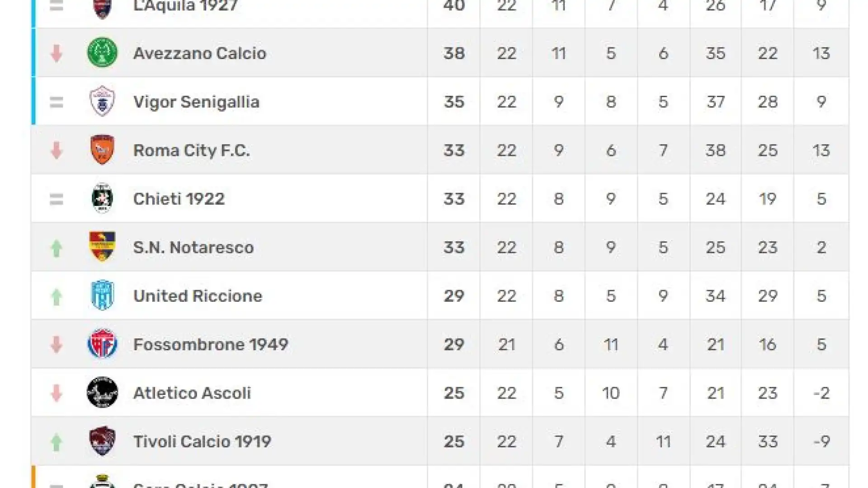Image resolution: width=868 pixels, height=488 pixels.
Task: Open the Vigor Senigallia team page
Action: pos(196,102)
